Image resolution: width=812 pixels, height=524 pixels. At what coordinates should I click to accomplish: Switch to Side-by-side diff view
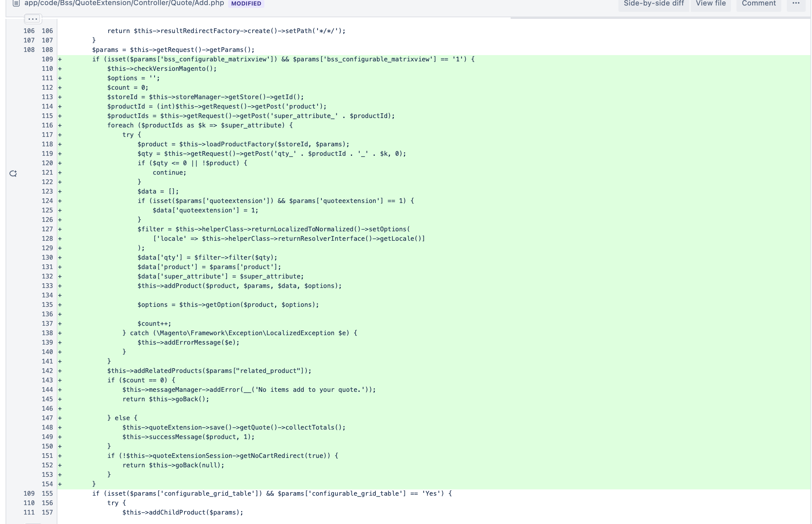pos(653,4)
